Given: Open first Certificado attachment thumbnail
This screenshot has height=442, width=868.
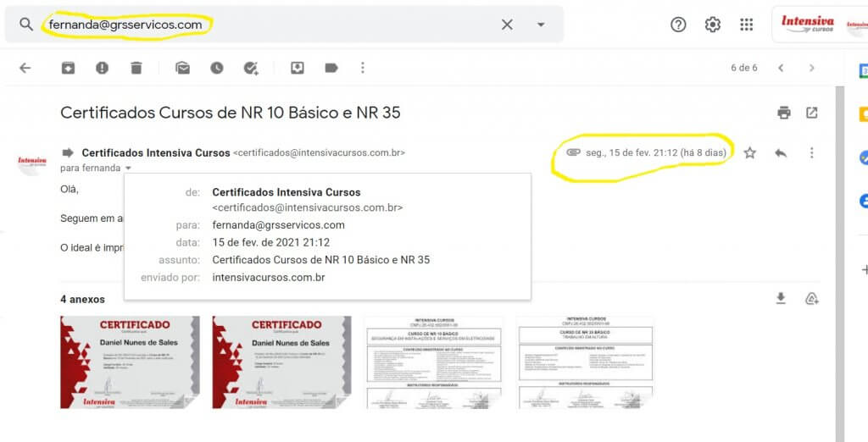Looking at the screenshot, I should (x=130, y=362).
